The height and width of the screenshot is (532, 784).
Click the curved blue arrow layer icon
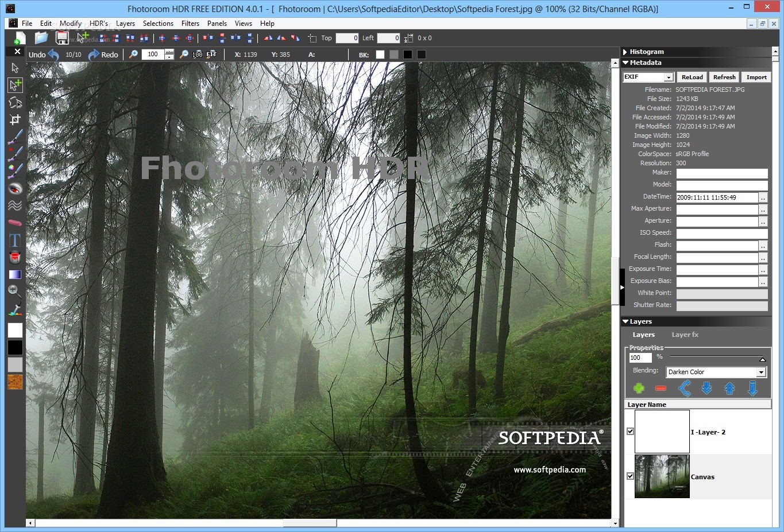coord(684,389)
